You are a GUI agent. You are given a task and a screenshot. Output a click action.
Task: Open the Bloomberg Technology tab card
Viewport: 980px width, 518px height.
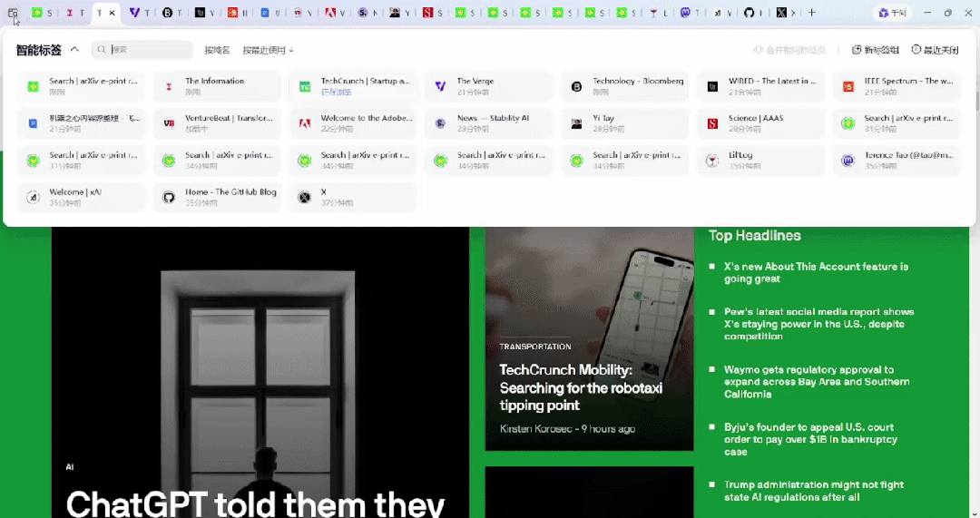[x=624, y=86]
